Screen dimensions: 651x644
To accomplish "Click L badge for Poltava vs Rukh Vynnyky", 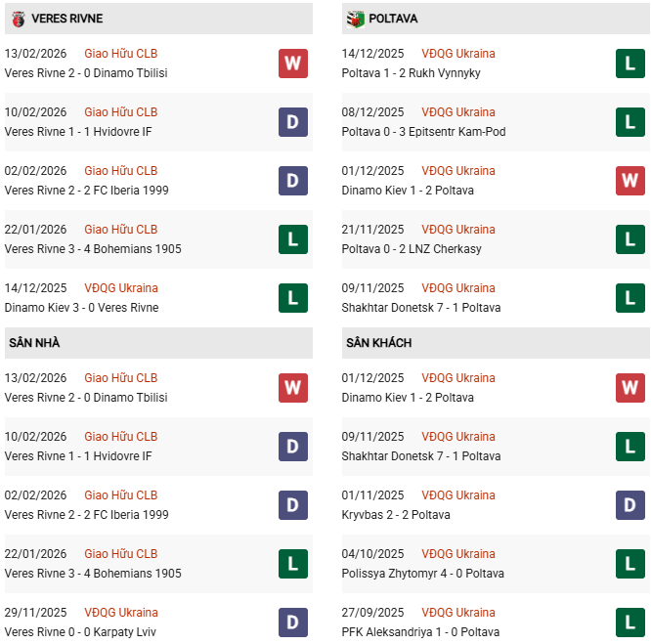I will (x=630, y=64).
